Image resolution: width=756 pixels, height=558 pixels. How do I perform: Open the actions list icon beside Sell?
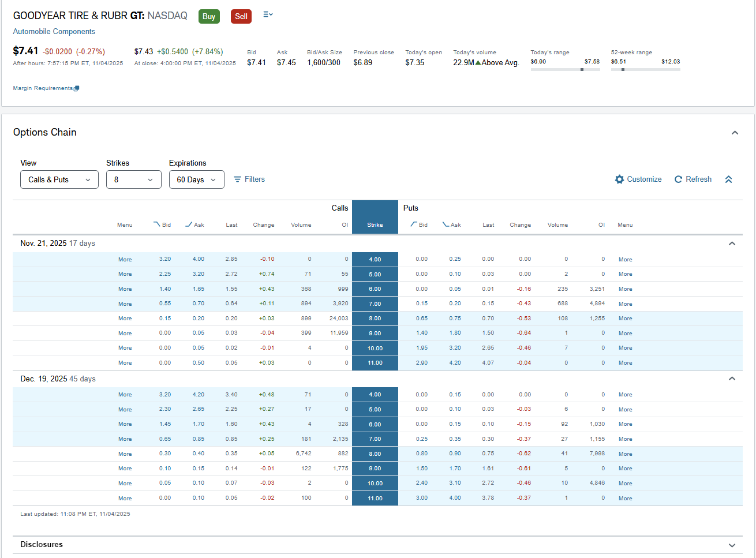268,14
